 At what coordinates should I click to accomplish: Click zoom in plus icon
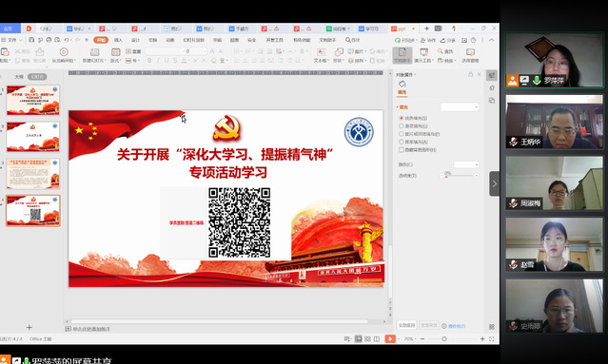pos(482,339)
